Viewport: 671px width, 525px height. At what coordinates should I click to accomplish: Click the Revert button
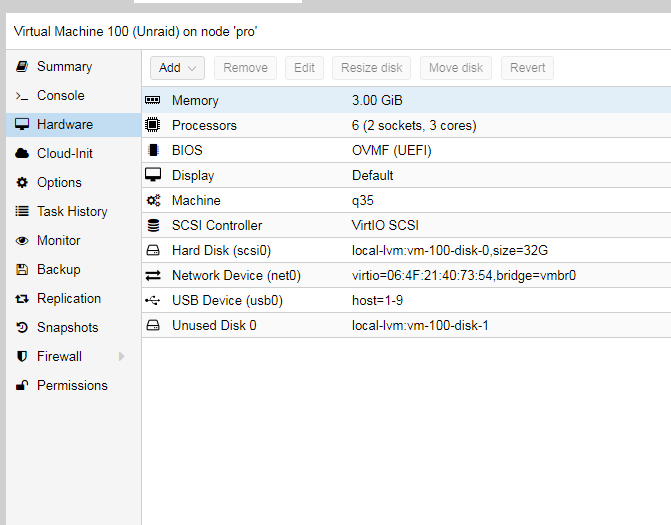pos(527,68)
